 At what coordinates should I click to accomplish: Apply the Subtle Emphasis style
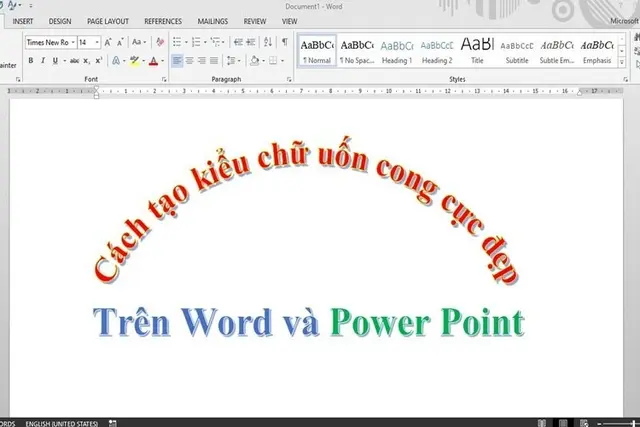(557, 51)
